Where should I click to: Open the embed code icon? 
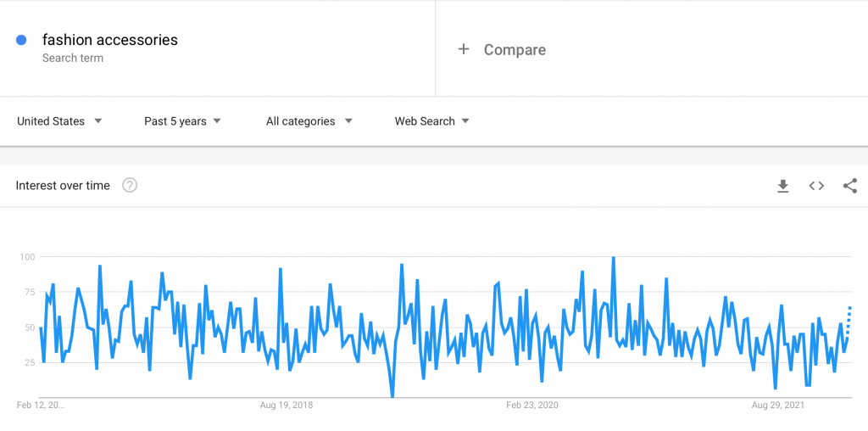coord(816,186)
